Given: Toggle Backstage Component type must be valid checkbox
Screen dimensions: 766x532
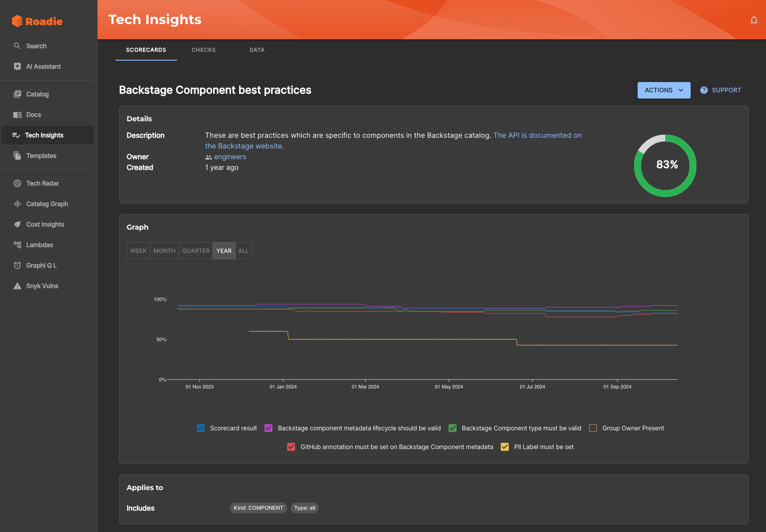Looking at the screenshot, I should pyautogui.click(x=453, y=428).
